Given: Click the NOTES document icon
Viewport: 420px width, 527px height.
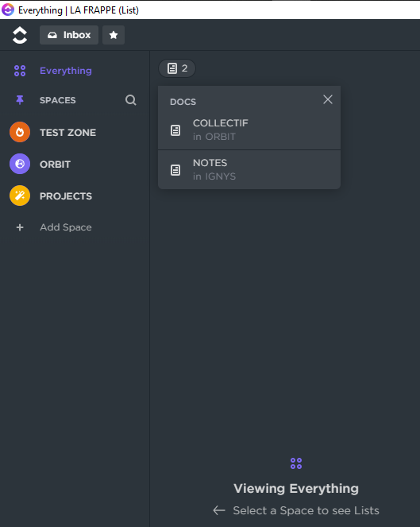Looking at the screenshot, I should (175, 170).
